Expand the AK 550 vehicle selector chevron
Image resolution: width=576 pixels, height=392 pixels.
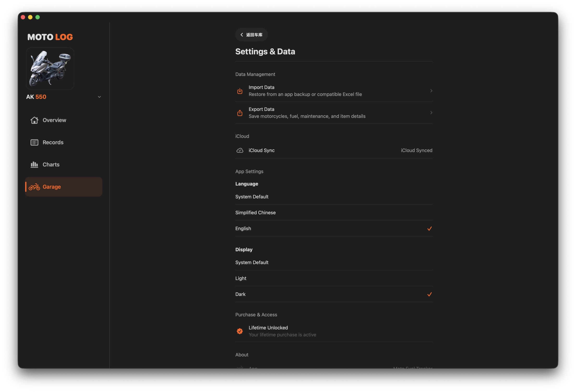99,97
